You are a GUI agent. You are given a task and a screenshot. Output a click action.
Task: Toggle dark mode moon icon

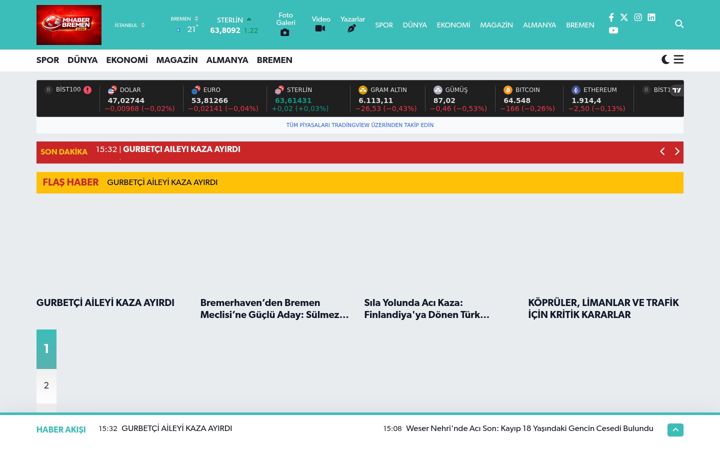point(665,59)
